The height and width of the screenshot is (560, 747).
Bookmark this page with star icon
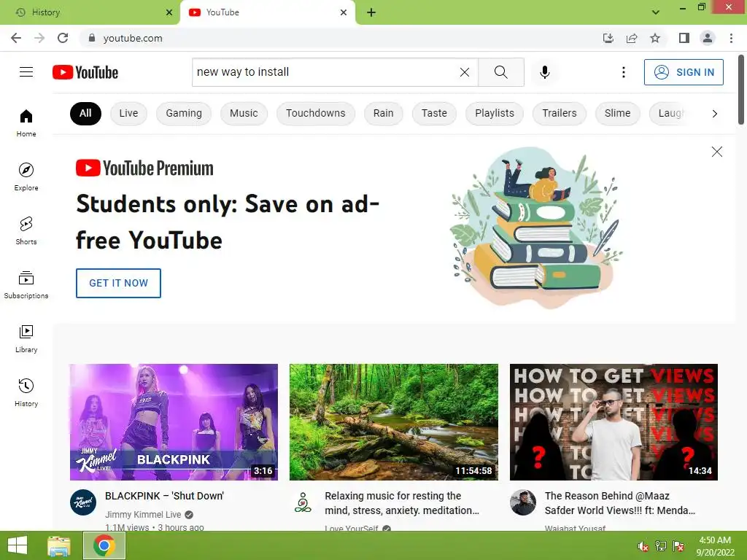(655, 38)
